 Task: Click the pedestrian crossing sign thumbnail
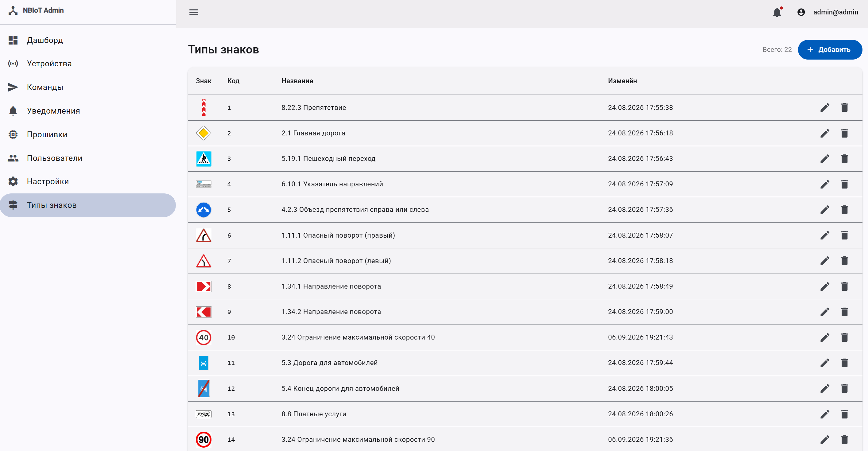203,158
